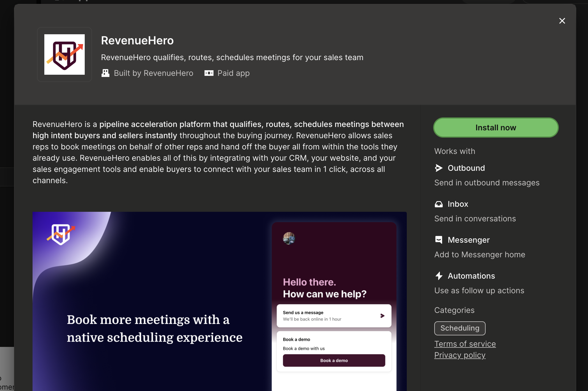This screenshot has width=588, height=391.
Task: Click the Built by RevenueHero text
Action: click(x=153, y=73)
